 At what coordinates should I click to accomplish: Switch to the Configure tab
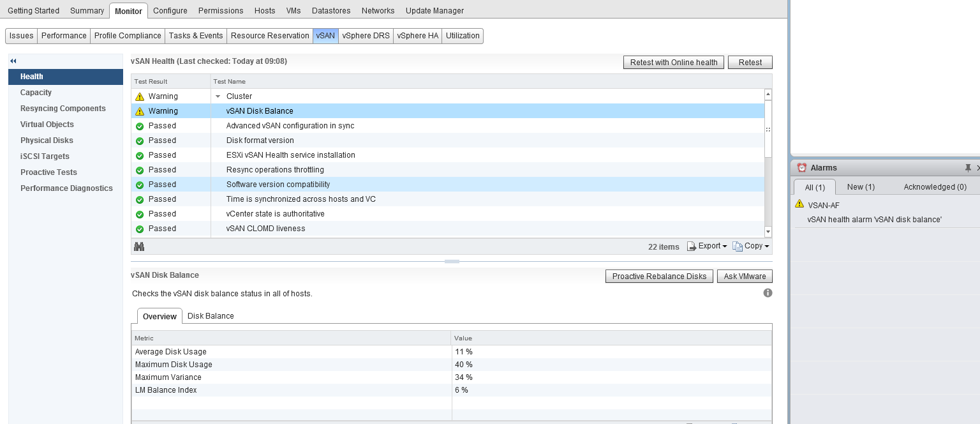170,11
